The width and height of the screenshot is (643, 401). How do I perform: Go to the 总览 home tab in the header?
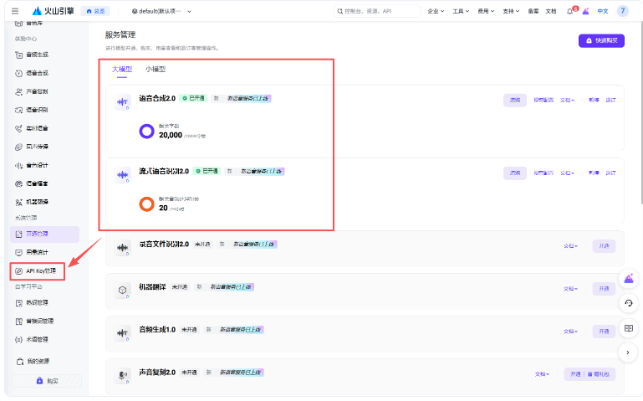coord(95,11)
